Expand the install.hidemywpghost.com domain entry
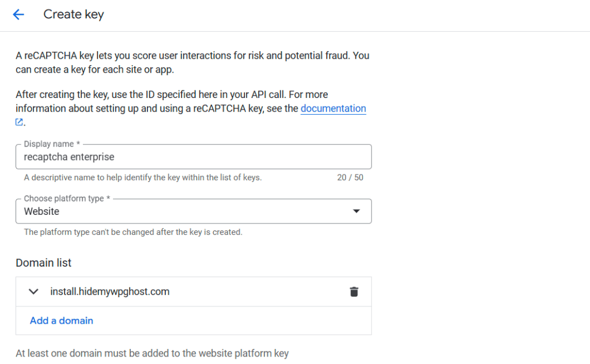The height and width of the screenshot is (364, 590). tap(33, 291)
